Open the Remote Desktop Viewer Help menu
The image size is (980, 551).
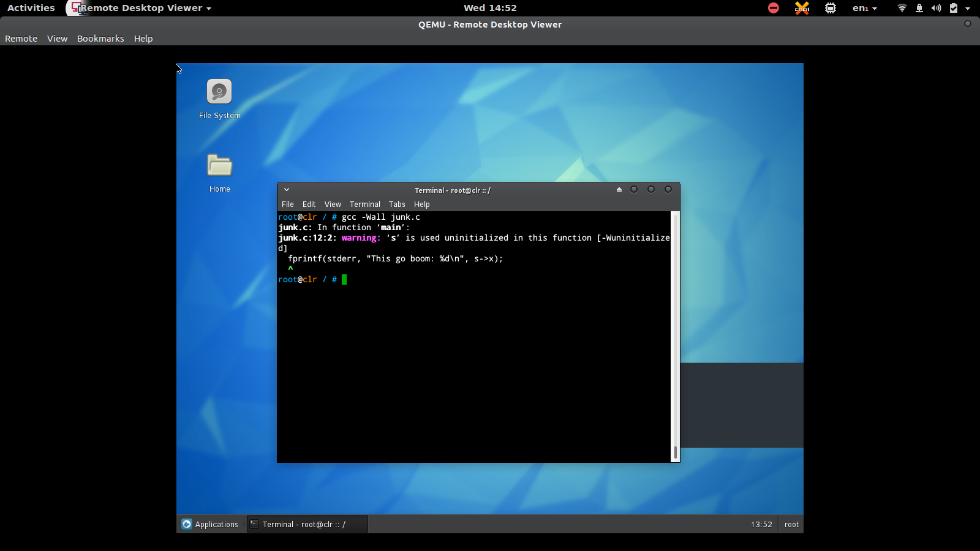[143, 39]
